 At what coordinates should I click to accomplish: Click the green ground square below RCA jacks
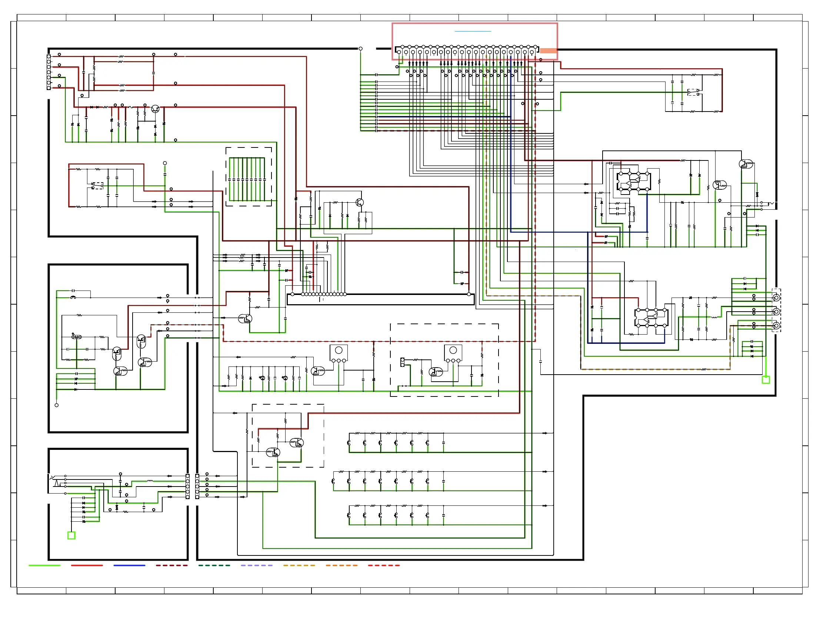(766, 379)
